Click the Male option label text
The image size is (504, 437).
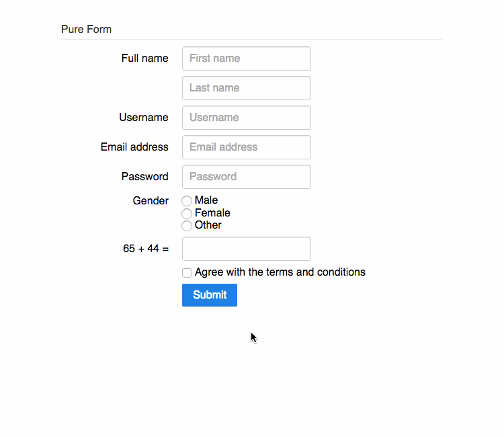[206, 200]
